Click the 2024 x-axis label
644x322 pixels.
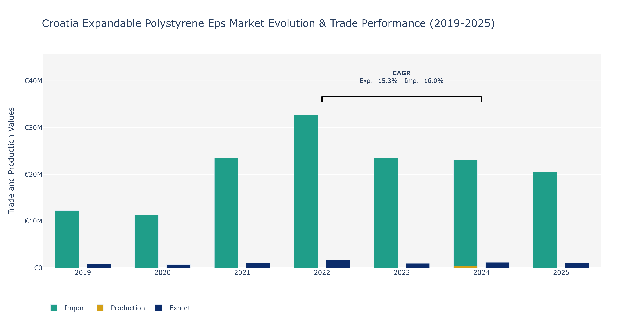(x=482, y=272)
